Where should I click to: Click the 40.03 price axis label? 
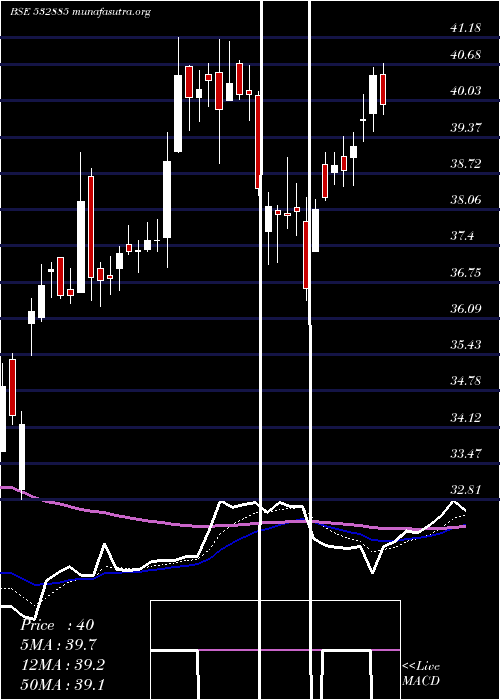pyautogui.click(x=465, y=91)
